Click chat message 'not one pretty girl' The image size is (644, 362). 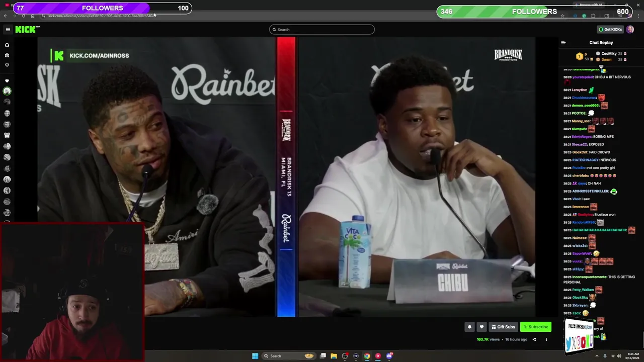point(601,167)
